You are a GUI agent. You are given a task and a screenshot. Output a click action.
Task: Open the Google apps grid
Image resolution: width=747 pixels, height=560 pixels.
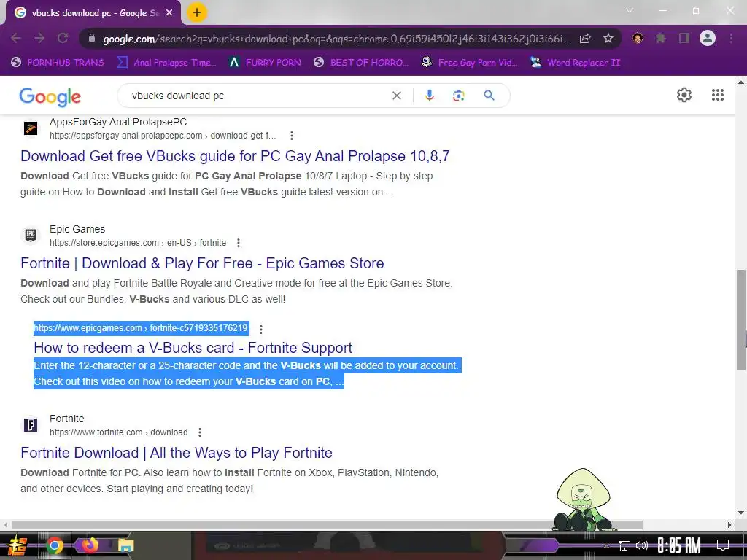point(718,95)
